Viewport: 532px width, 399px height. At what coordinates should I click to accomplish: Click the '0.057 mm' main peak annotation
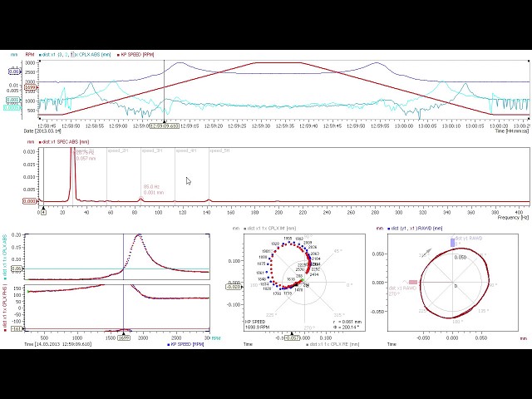point(86,159)
